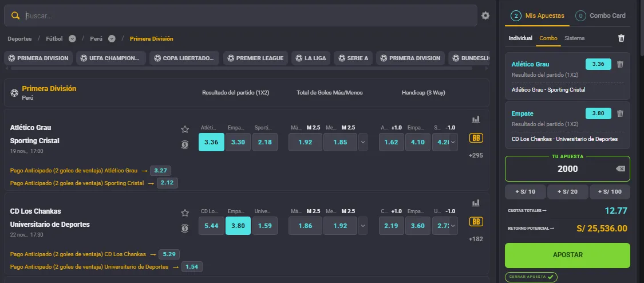View statistics chart for CD Los Chankas match
This screenshot has height=283, width=644.
476,203
